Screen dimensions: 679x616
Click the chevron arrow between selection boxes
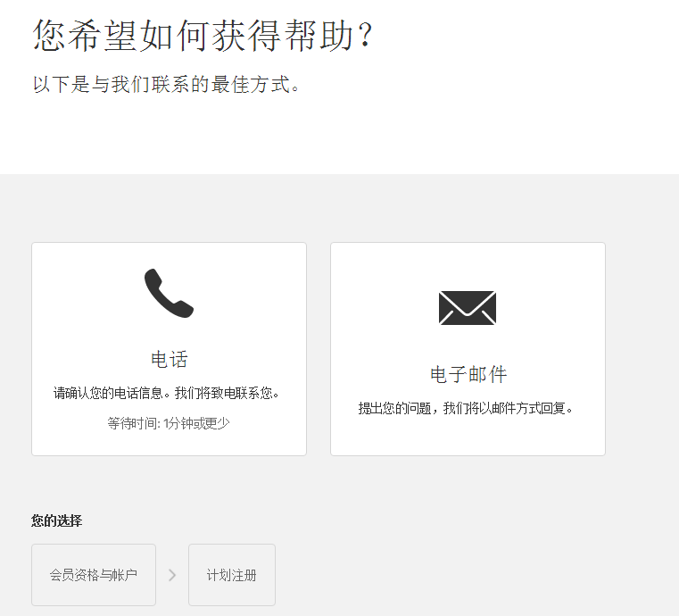coord(172,575)
